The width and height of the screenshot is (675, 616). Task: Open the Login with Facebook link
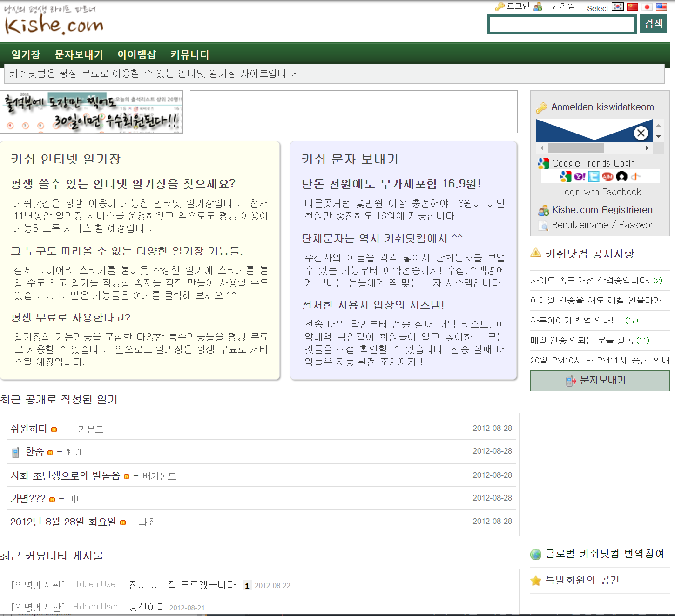[x=600, y=192]
